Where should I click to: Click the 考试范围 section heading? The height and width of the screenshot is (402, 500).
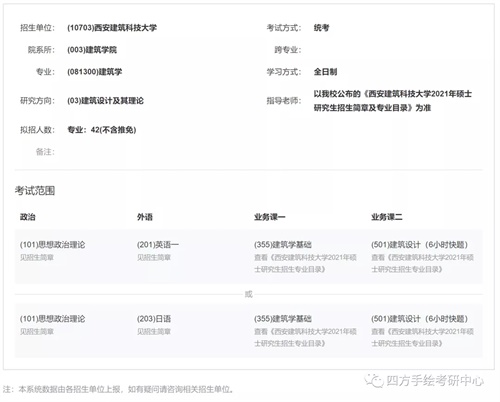(35, 191)
